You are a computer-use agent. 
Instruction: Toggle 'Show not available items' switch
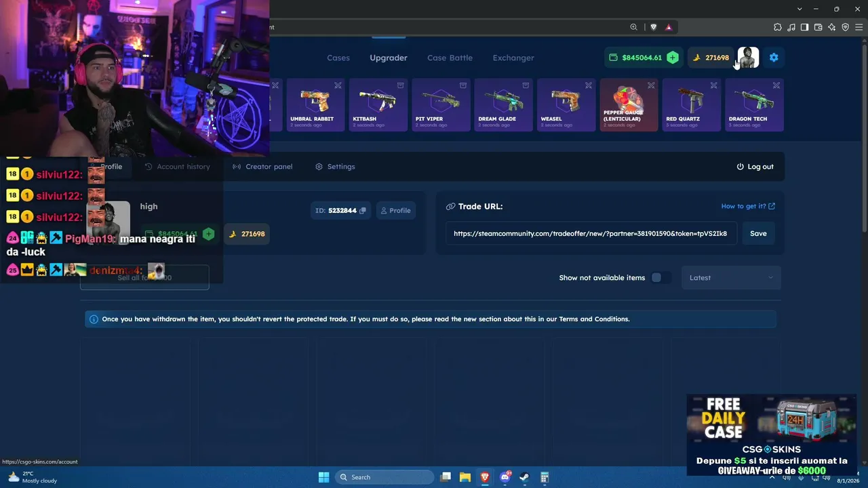[x=660, y=278]
